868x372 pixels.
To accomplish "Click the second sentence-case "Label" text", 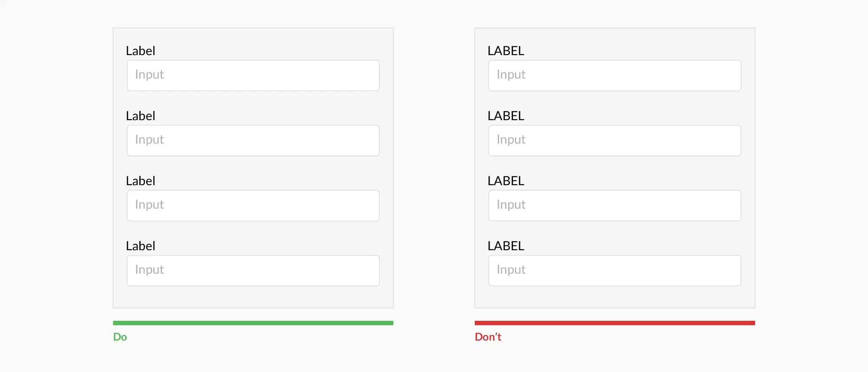I will pos(141,116).
